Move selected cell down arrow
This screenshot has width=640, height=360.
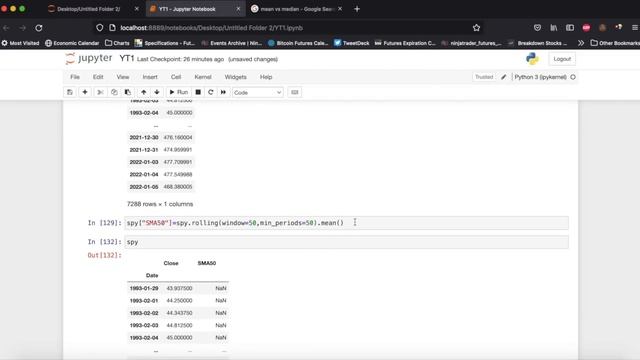click(x=157, y=92)
